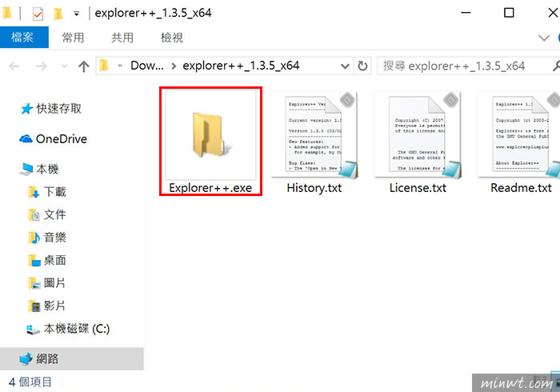Go up one folder level
The width and height of the screenshot is (560, 392).
click(x=83, y=66)
